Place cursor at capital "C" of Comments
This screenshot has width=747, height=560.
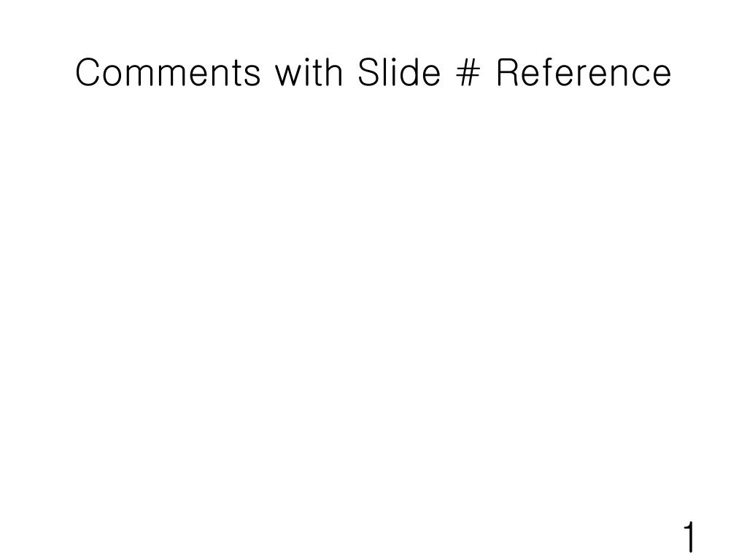coord(88,72)
